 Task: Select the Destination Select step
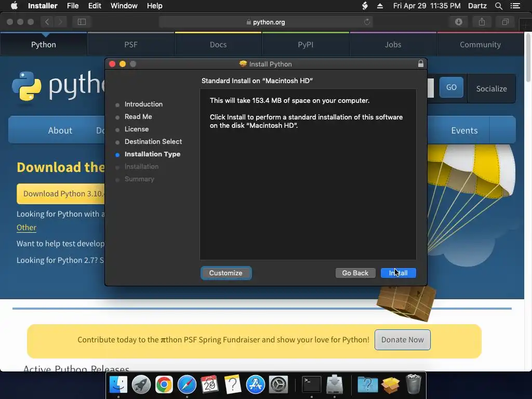tap(153, 141)
